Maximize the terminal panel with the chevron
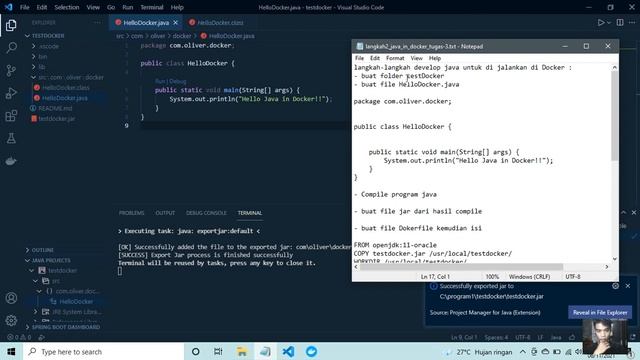This screenshot has height=360, width=640. [624, 212]
